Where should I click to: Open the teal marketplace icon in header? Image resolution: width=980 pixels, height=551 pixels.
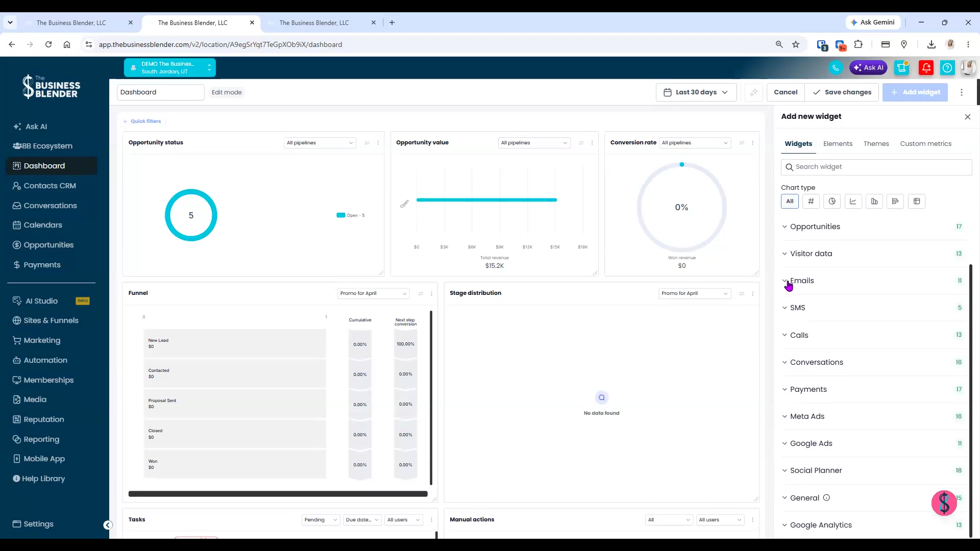point(902,67)
